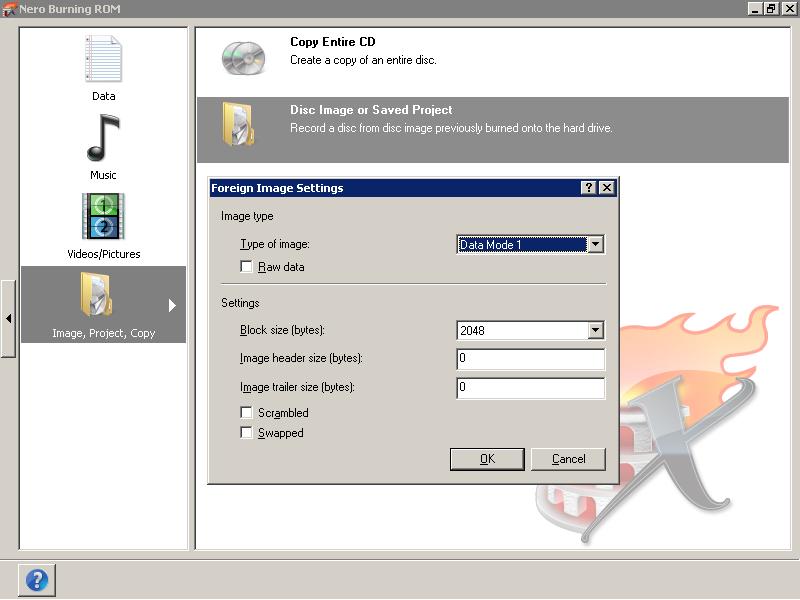
Task: Minimize the Nero Burning ROM window
Action: (x=756, y=8)
